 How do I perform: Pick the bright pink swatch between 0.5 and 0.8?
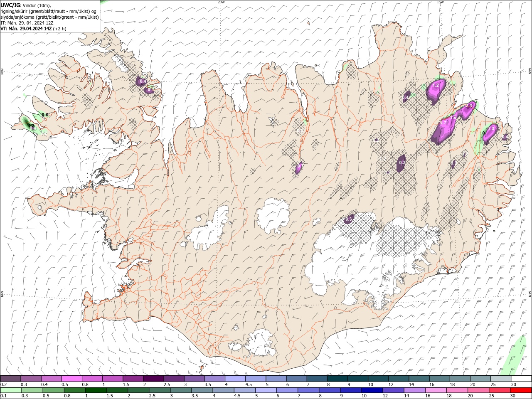click(72, 379)
